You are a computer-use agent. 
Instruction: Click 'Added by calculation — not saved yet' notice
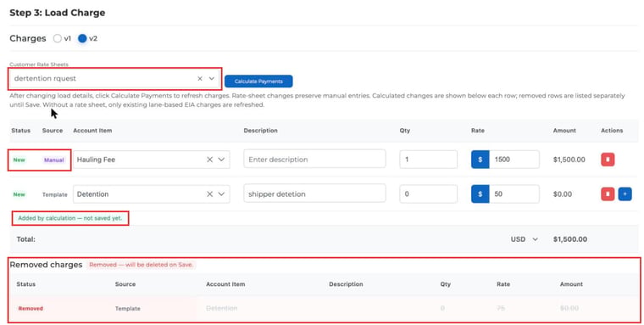[x=70, y=218]
